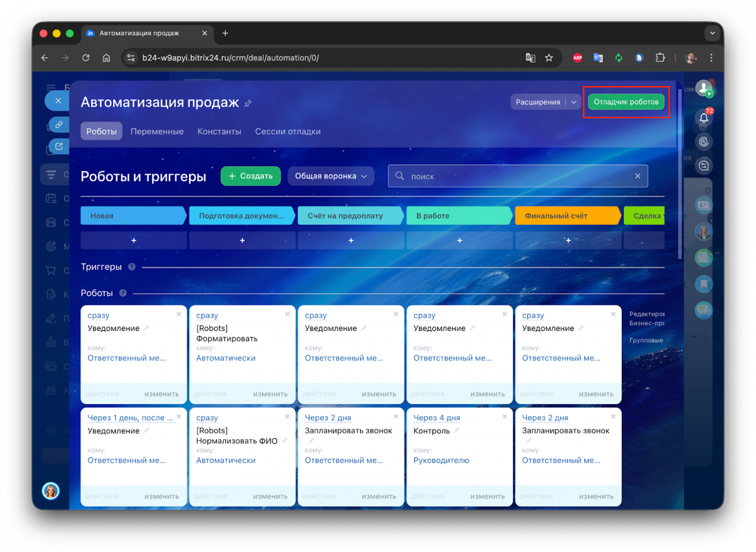Add a trigger under the Новая stage

coord(134,240)
